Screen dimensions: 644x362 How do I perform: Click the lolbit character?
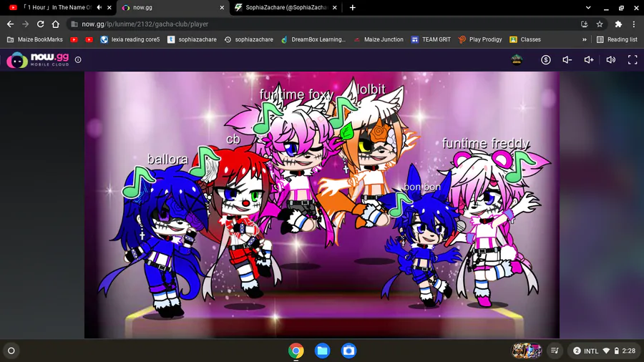tap(370, 156)
